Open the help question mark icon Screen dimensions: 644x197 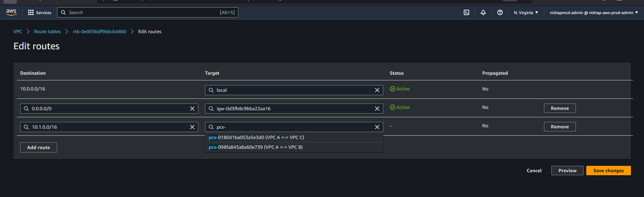(x=500, y=12)
